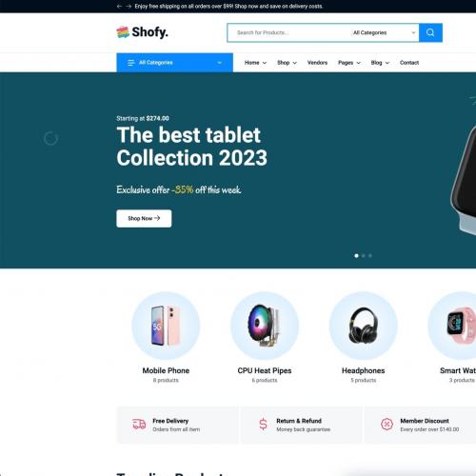The image size is (476, 476).
Task: Click the blue search magnifier button
Action: coord(430,32)
